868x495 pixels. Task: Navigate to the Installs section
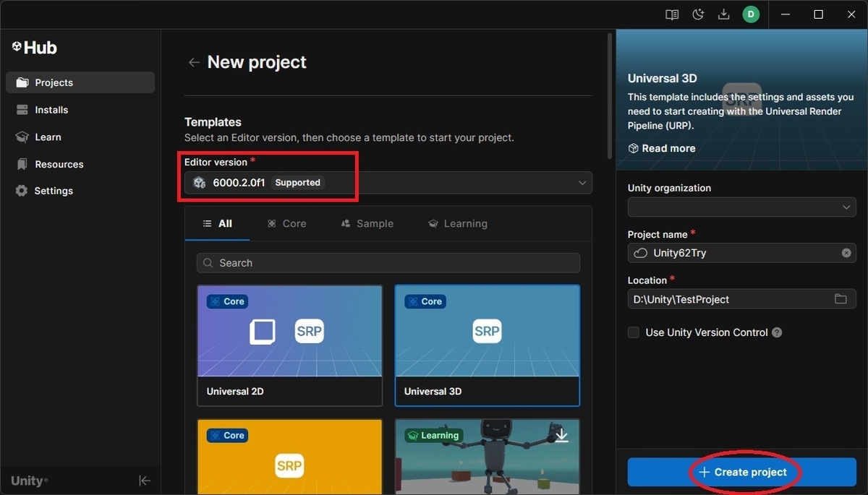(x=51, y=109)
